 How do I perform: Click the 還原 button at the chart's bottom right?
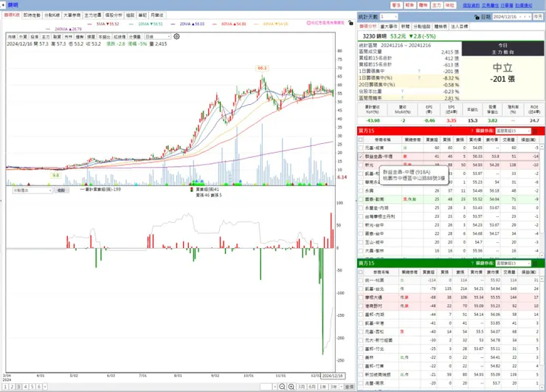click(349, 387)
